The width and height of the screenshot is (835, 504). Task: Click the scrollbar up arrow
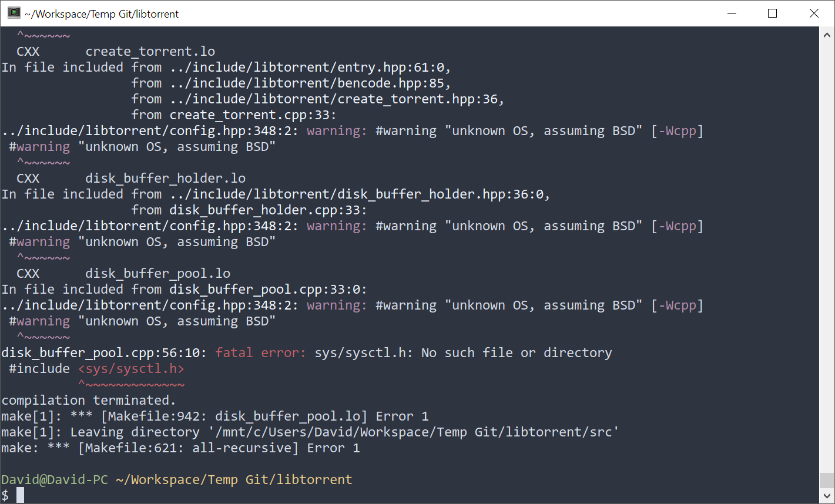coord(826,33)
